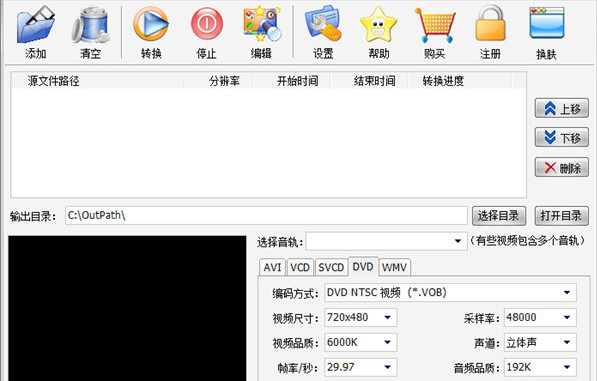Open 设置 settings wrench-folder icon

tap(323, 24)
